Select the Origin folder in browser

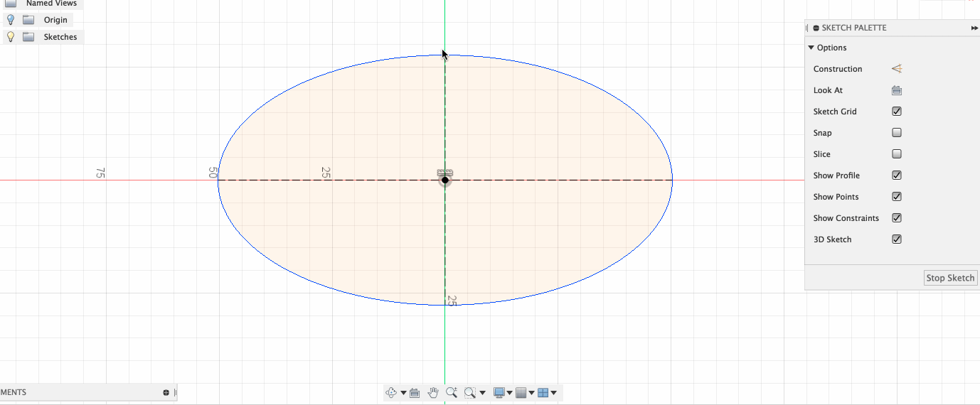tap(55, 20)
